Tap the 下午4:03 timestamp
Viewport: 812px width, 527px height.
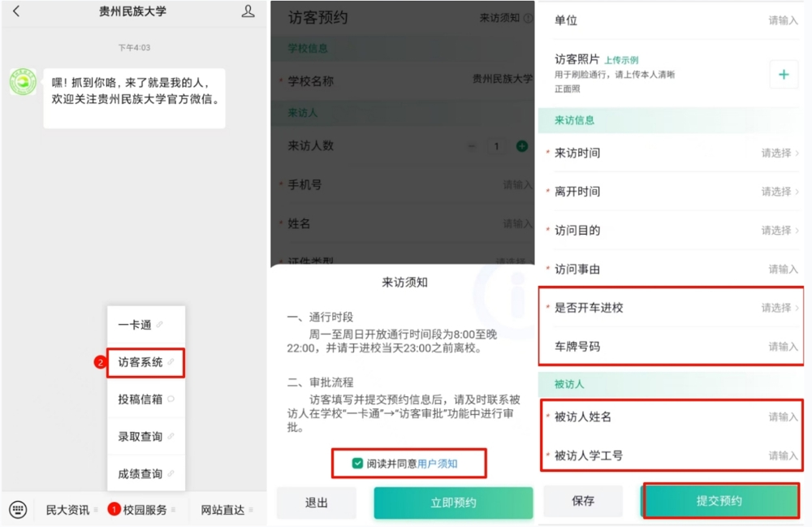pyautogui.click(x=134, y=48)
